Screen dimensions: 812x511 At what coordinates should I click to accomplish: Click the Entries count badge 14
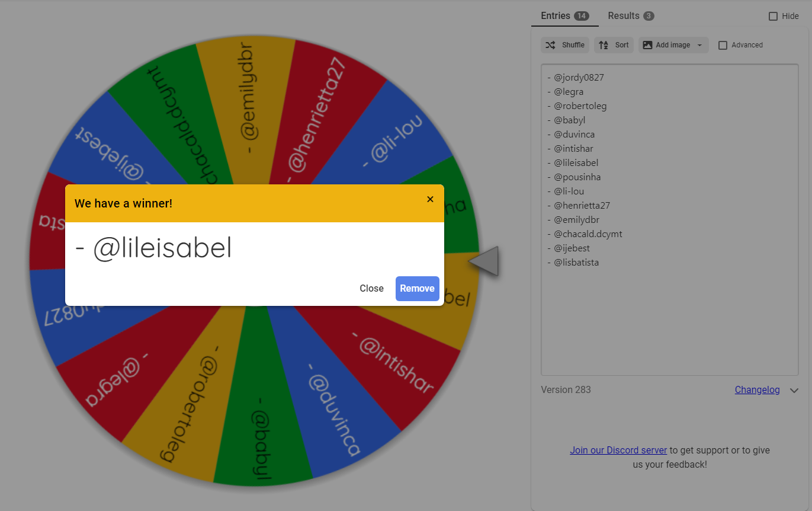(x=582, y=16)
